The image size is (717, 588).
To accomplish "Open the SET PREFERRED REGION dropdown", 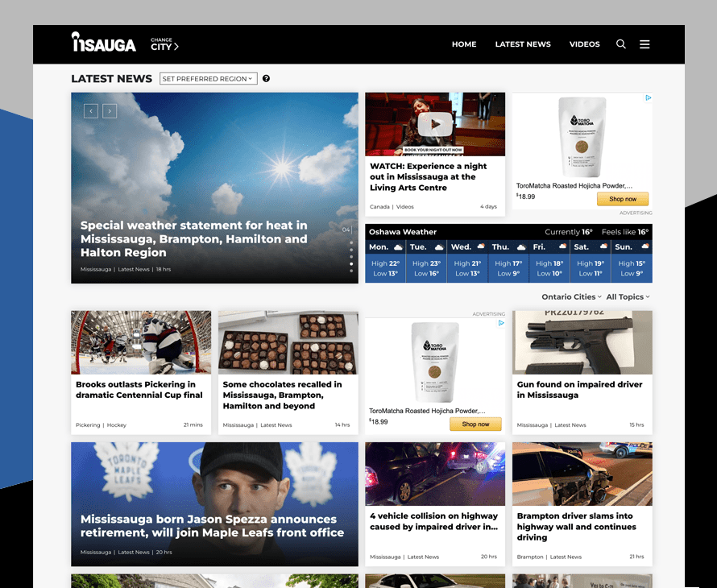I will coord(208,78).
